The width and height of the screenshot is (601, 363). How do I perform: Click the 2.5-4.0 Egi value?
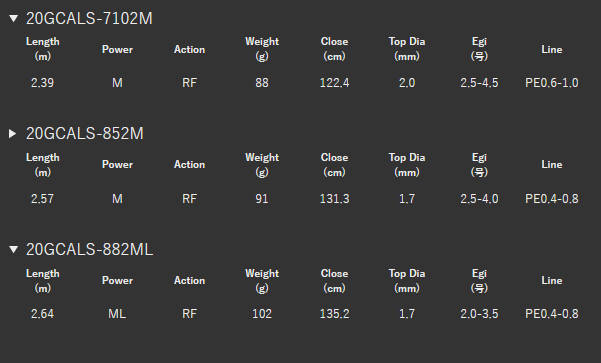(x=479, y=199)
